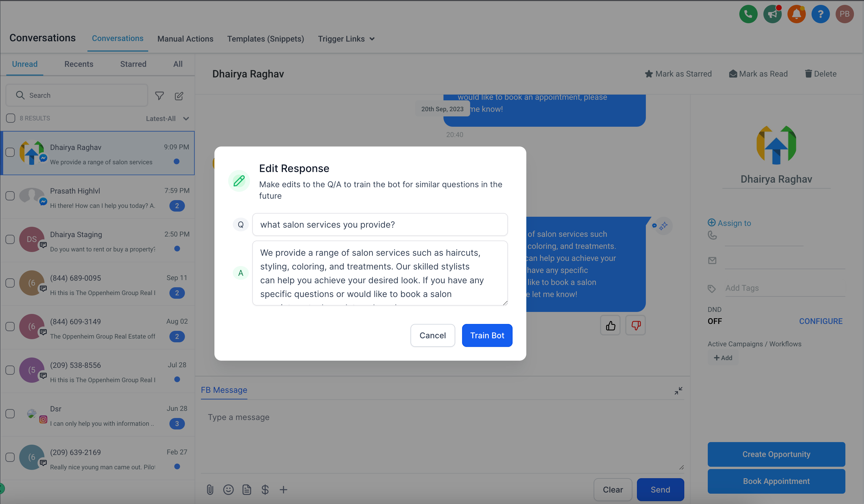The height and width of the screenshot is (504, 864).
Task: Click the dollar sign payment icon
Action: tap(266, 489)
